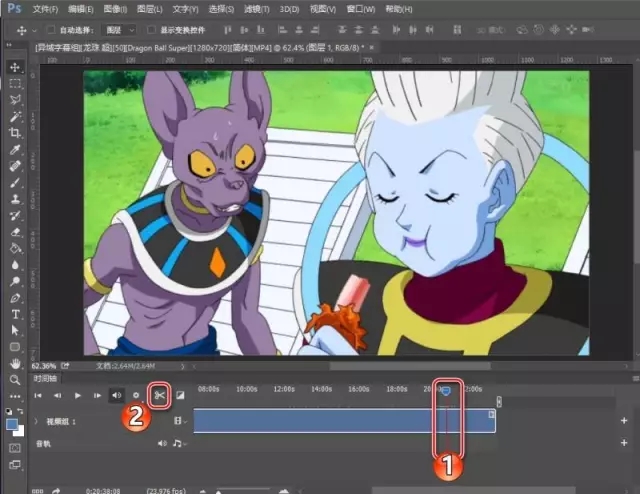Select the Dodge tool
The height and width of the screenshot is (494, 640).
pyautogui.click(x=15, y=282)
